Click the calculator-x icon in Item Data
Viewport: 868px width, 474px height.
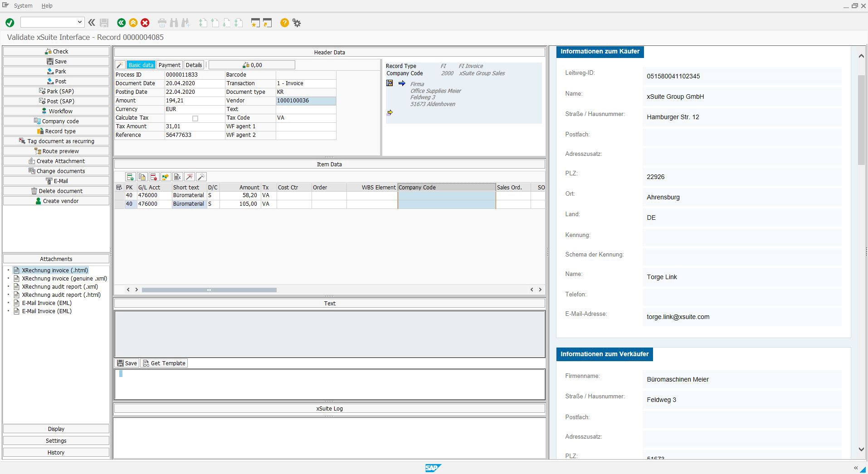click(x=177, y=177)
